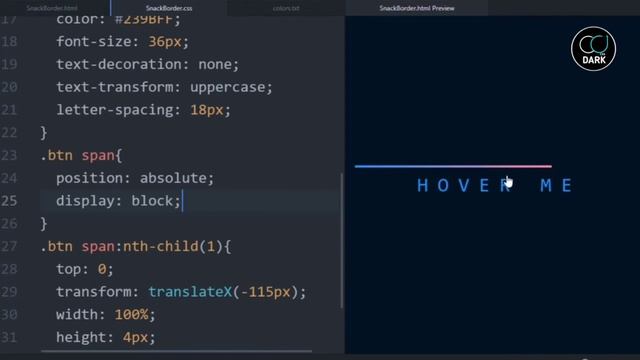Select the SnackBorder.html Preview tab
The image size is (640, 360).
[417, 8]
